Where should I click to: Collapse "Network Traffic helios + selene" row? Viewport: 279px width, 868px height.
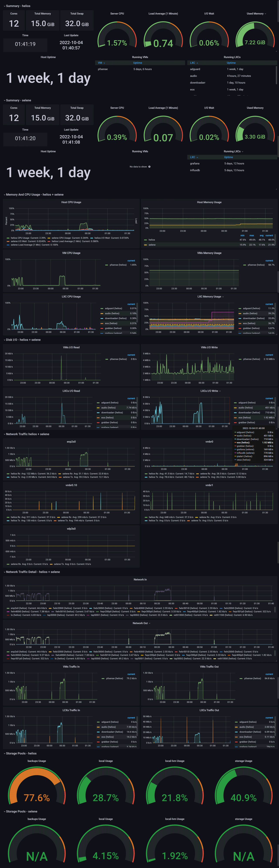(26, 434)
